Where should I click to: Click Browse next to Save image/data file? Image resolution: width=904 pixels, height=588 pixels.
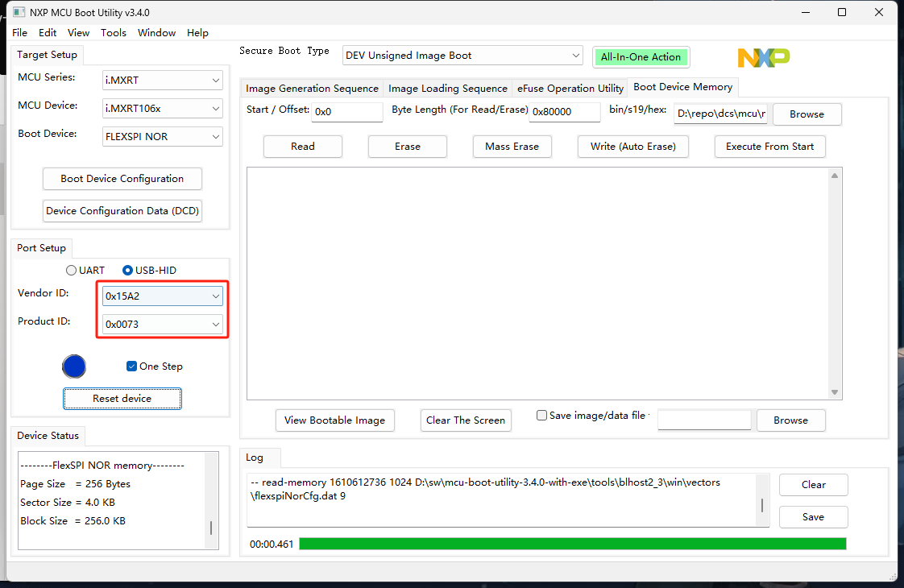(790, 420)
